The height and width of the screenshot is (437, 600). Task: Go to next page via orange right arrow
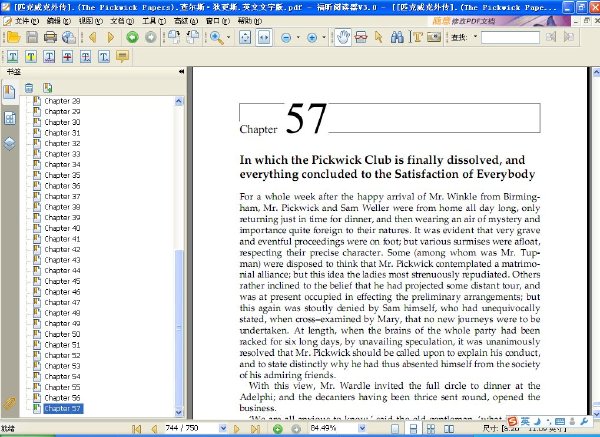111,37
